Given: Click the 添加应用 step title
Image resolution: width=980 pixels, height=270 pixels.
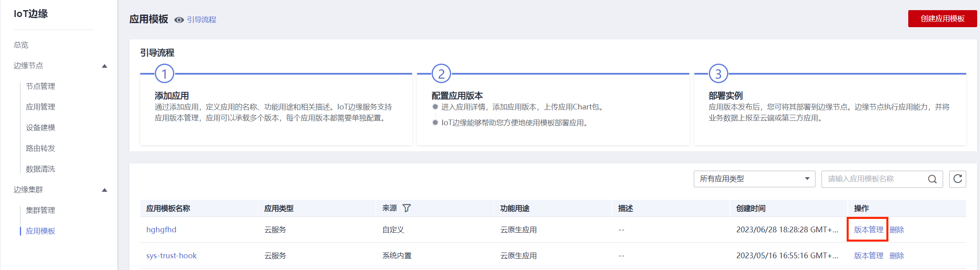Looking at the screenshot, I should [172, 96].
